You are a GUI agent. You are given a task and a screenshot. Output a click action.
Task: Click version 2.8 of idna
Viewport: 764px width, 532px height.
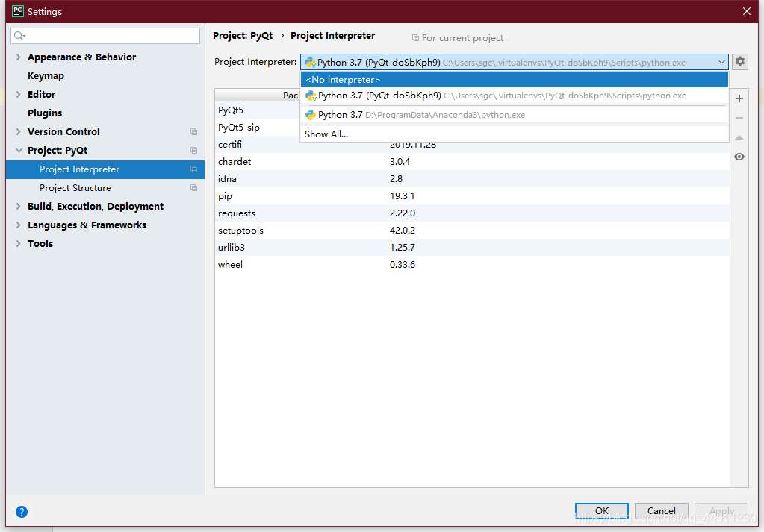pos(396,178)
